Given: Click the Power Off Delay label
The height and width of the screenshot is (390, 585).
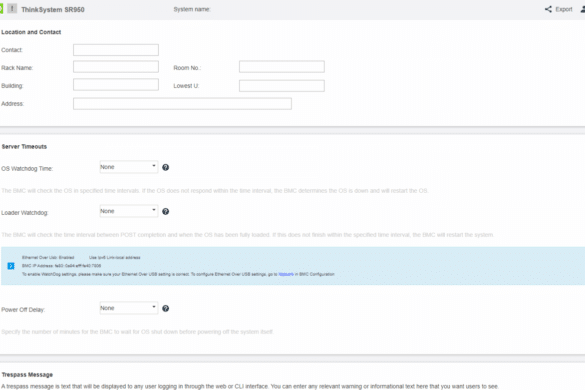Looking at the screenshot, I should (x=23, y=310).
